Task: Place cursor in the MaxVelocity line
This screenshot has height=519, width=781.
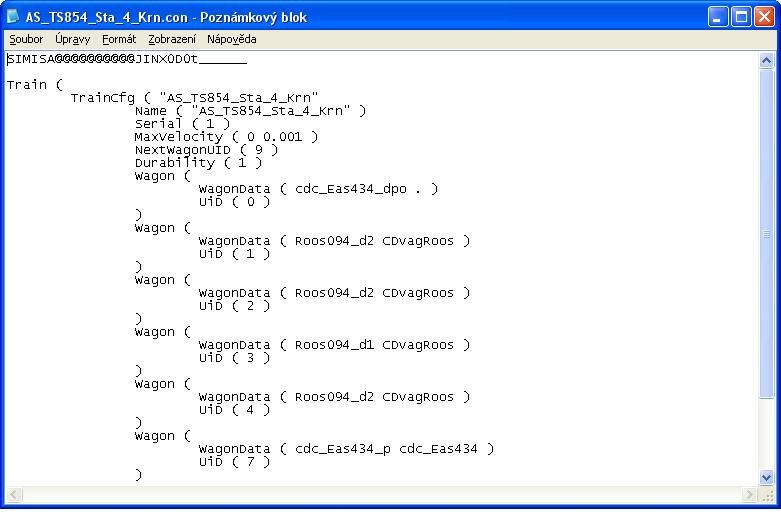Action: [226, 137]
